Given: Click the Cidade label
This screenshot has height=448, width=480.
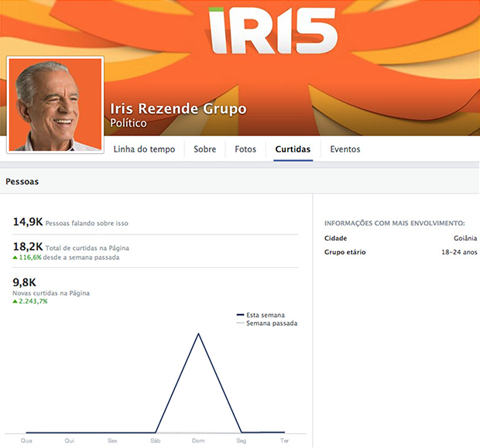Looking at the screenshot, I should click(x=335, y=238).
